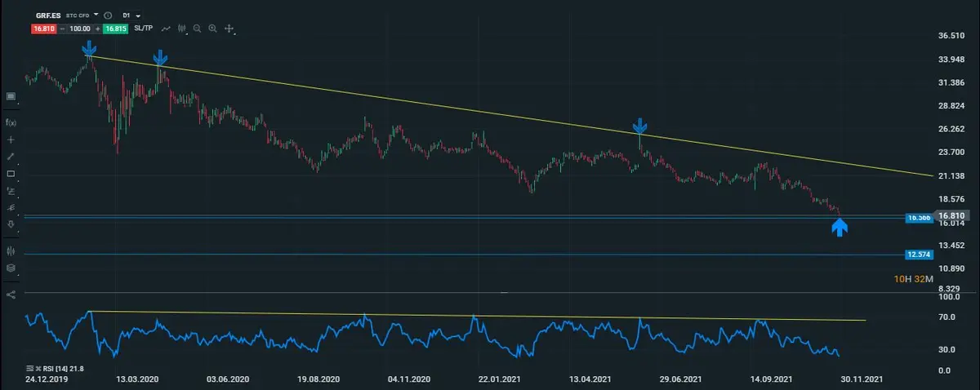Open the layers tool in sidebar
The height and width of the screenshot is (390, 980).
click(11, 268)
